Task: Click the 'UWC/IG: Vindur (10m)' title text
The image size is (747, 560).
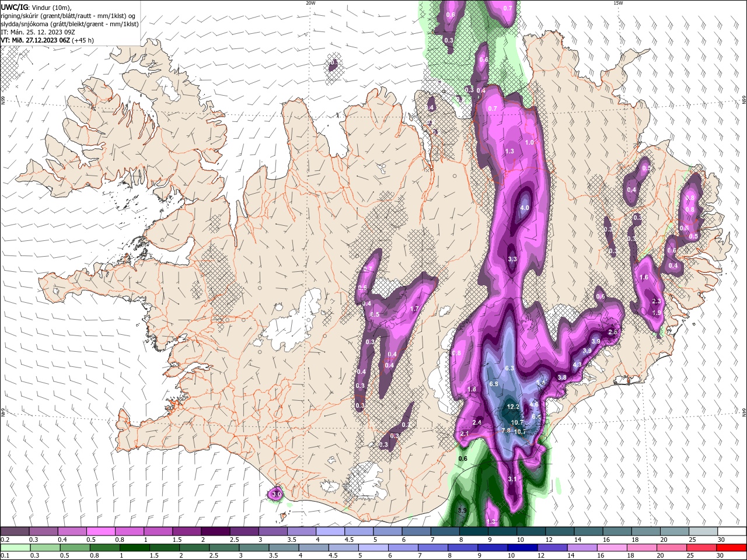Action: pyautogui.click(x=36, y=7)
